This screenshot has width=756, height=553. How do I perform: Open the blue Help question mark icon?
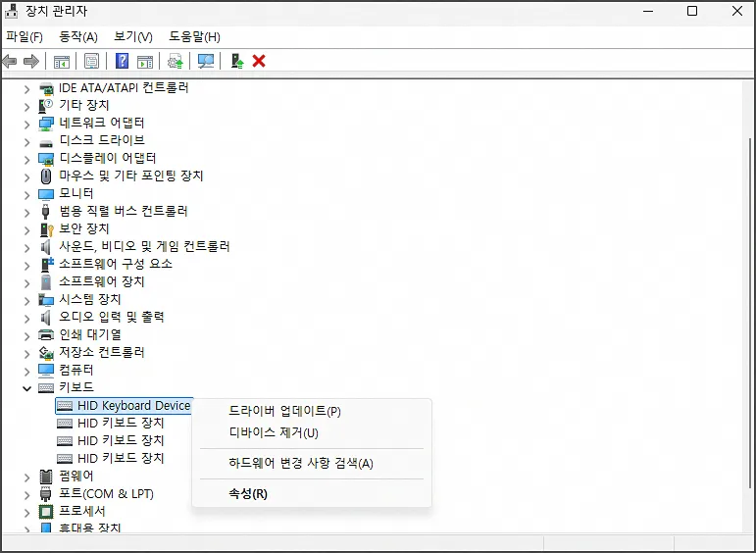tap(122, 61)
